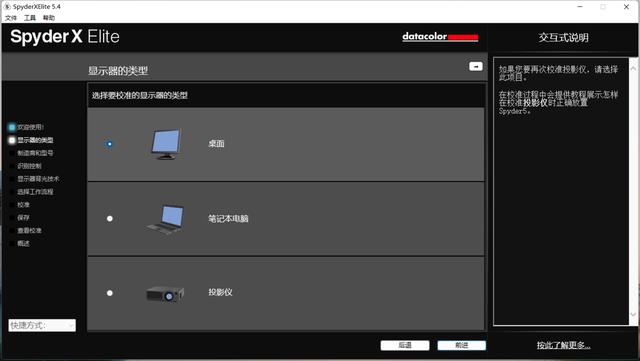Screen dimensions: 640x361
Task: Click the help panel scrollbar down arrow
Action: coord(633,314)
